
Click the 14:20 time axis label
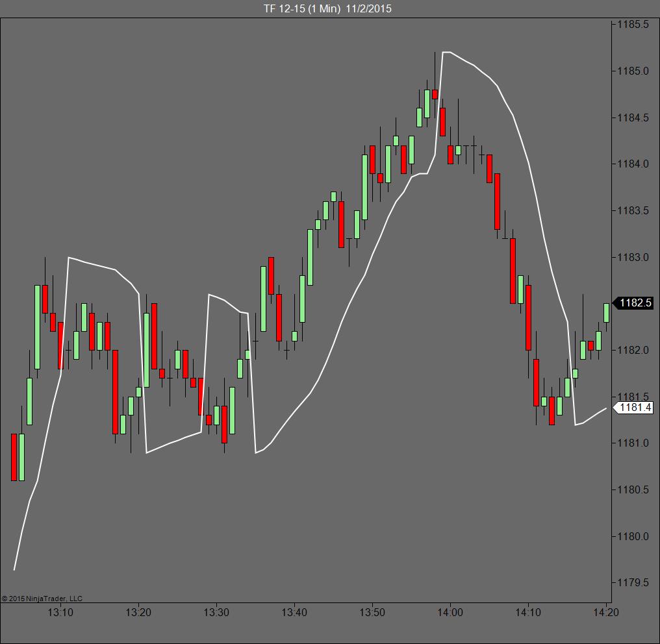tap(606, 612)
